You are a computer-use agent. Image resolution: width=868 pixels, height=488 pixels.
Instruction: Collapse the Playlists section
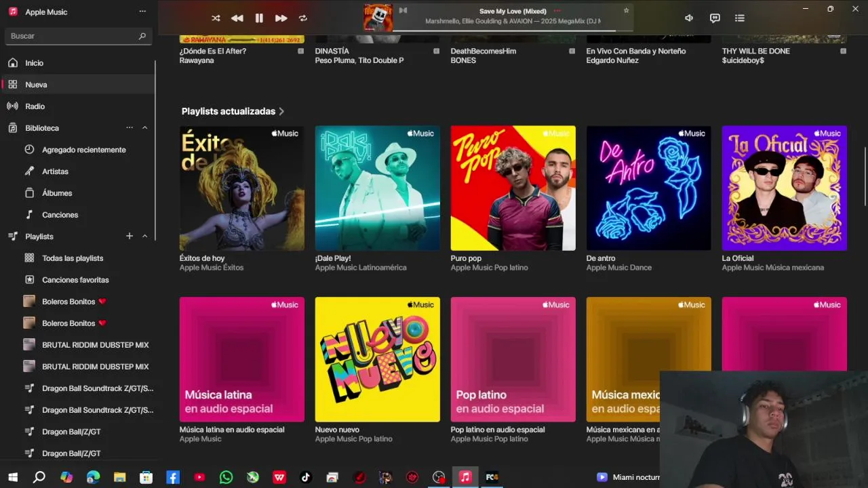tap(144, 236)
